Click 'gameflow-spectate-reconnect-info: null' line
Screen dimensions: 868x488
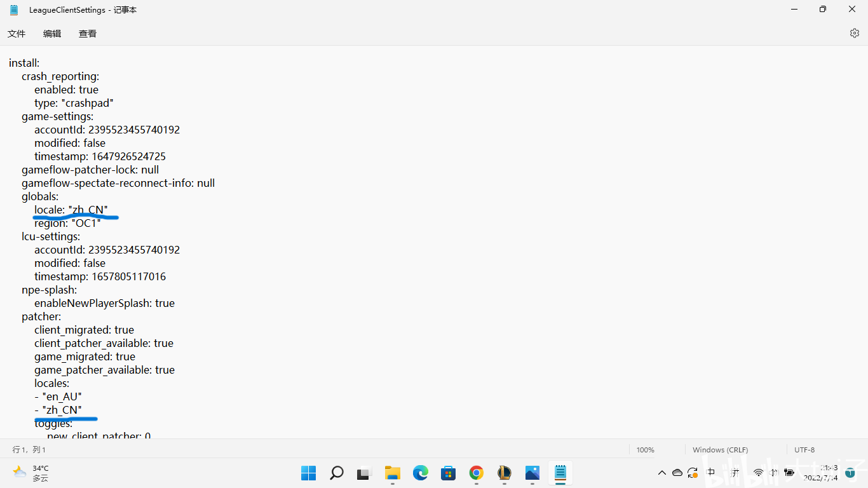click(118, 183)
